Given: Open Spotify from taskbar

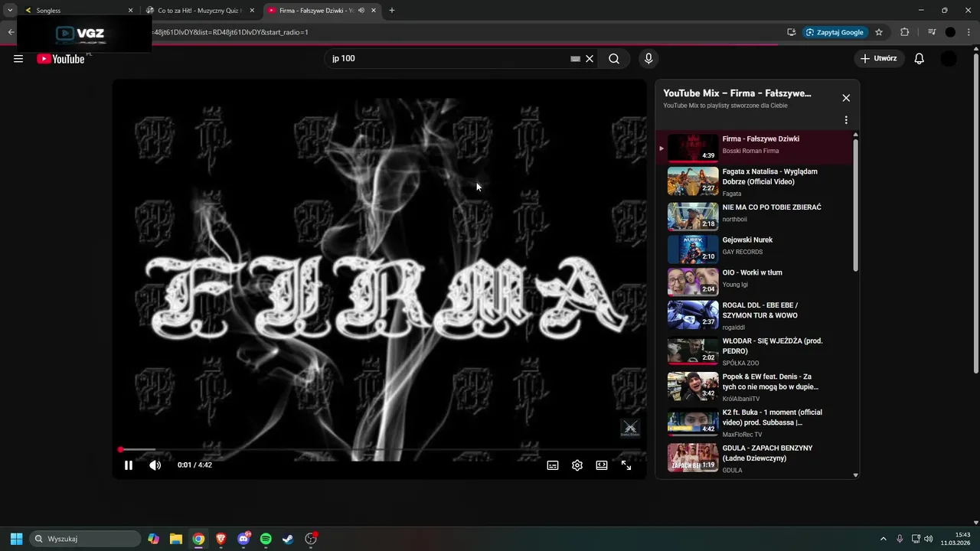Looking at the screenshot, I should coord(266,539).
